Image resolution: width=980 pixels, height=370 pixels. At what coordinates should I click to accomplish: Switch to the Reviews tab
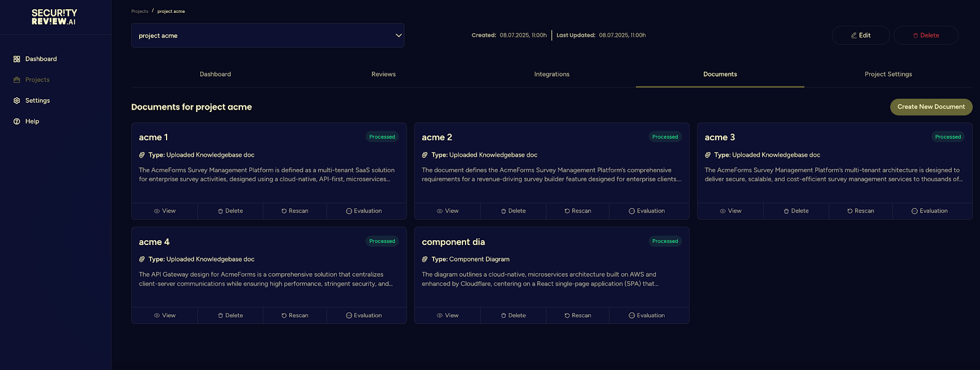[x=383, y=74]
